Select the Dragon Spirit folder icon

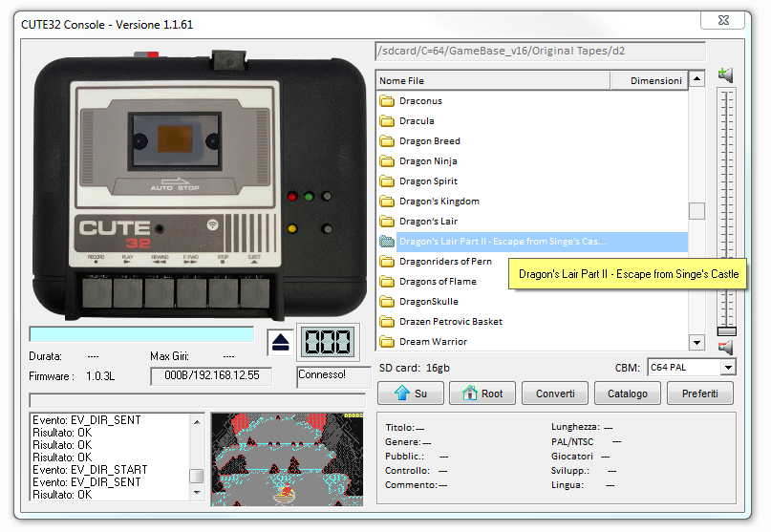387,181
